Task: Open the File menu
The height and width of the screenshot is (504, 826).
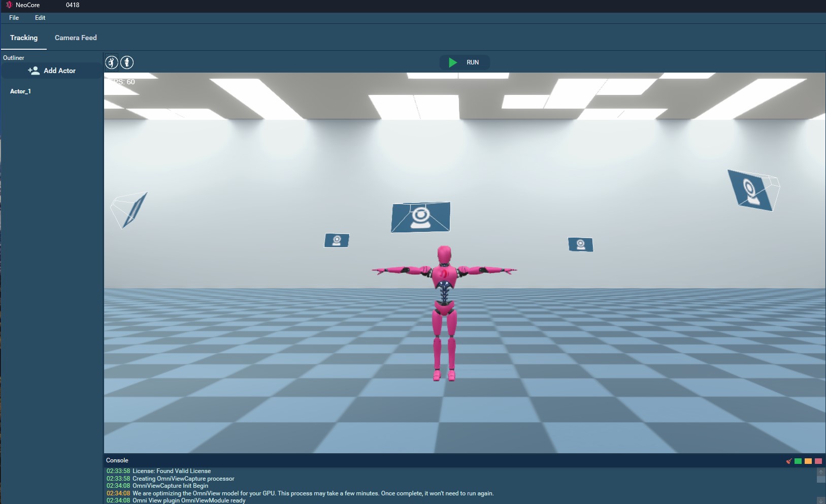Action: (14, 18)
